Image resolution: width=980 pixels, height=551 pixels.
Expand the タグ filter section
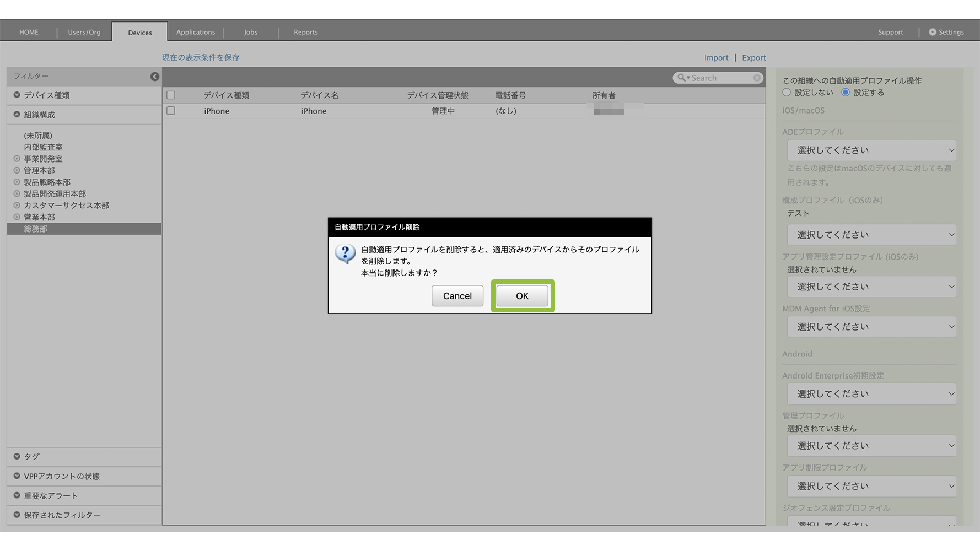pos(17,457)
